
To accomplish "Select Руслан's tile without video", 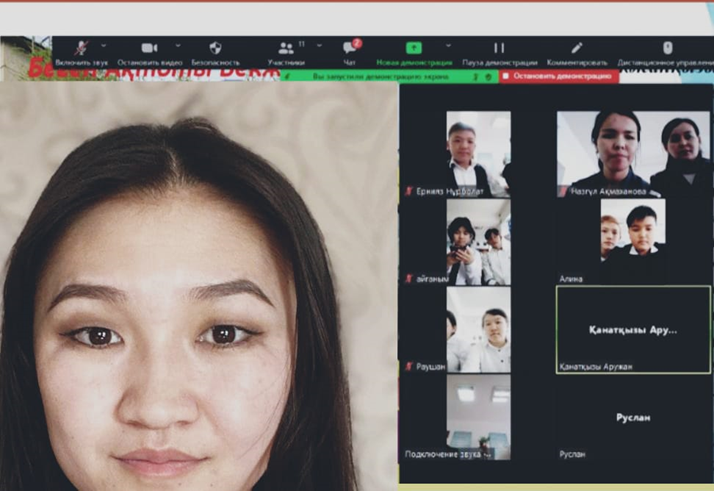I will [x=633, y=417].
